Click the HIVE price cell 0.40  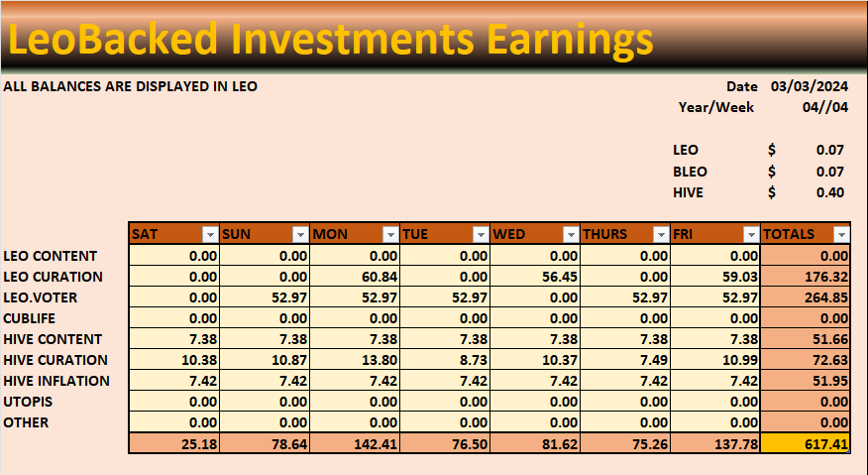[x=829, y=192]
